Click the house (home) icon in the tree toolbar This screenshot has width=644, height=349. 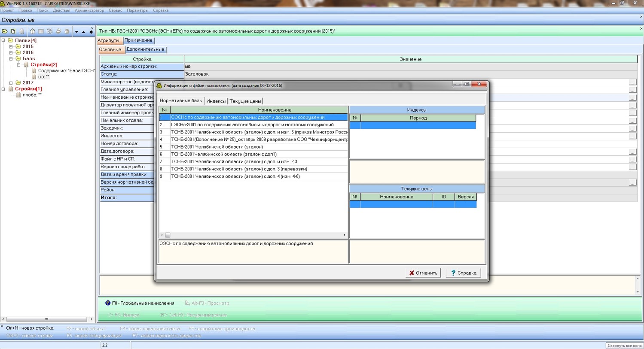point(32,31)
